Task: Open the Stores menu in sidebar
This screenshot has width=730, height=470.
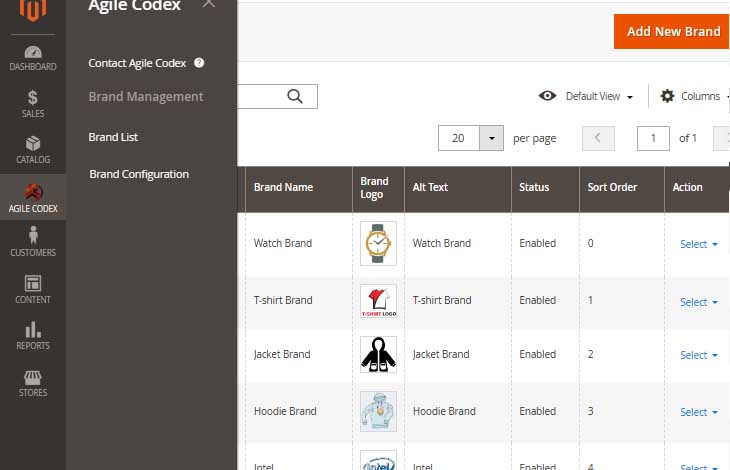Action: tap(33, 383)
